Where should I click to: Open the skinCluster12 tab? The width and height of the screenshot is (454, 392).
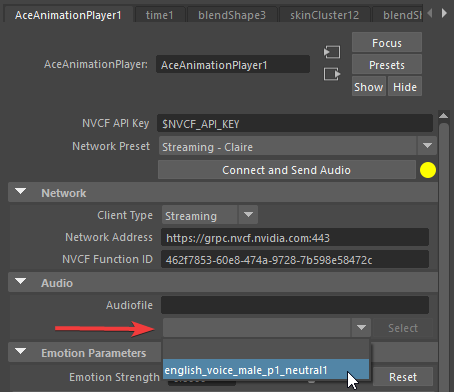pos(325,15)
